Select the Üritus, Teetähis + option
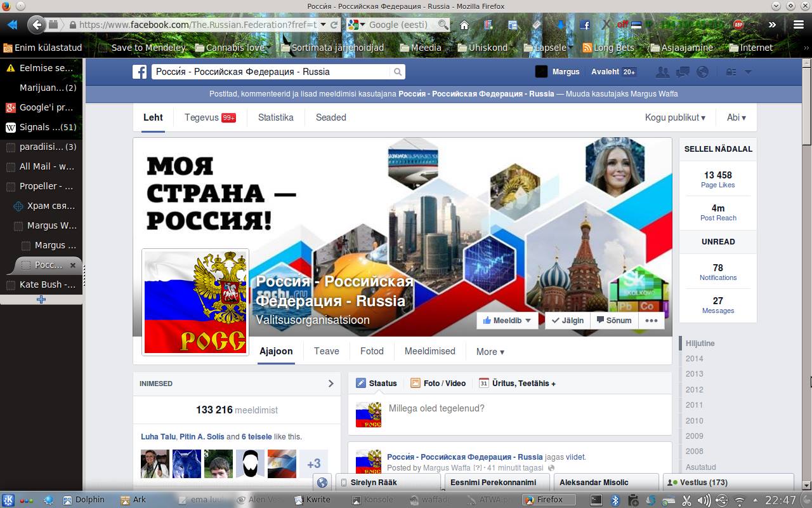 tap(518, 384)
